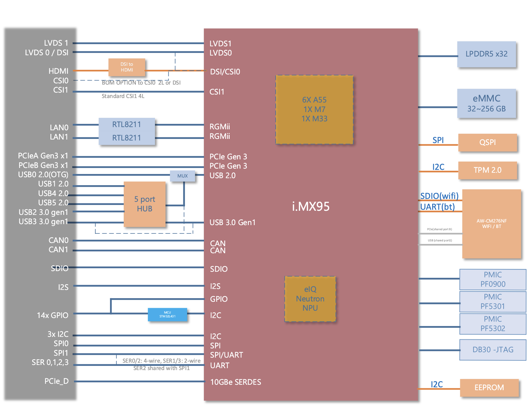
Task: Select the 6X A55 CPU cores block
Action: point(314,110)
